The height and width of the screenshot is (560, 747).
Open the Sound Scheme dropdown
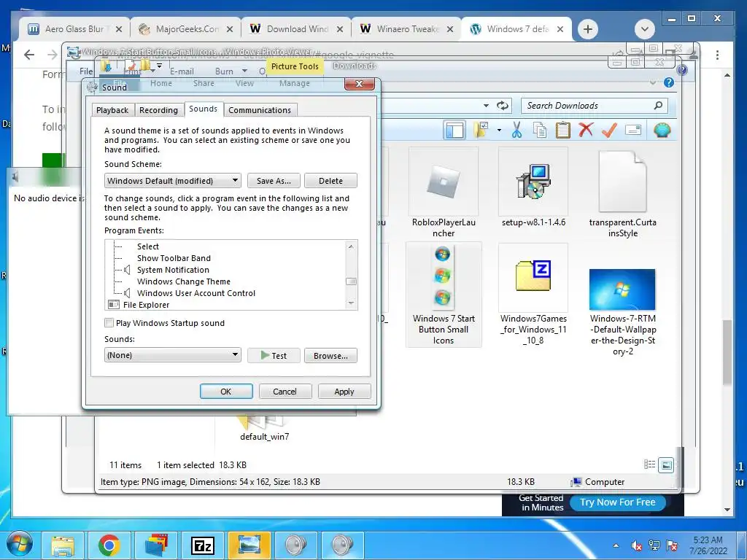click(x=172, y=181)
